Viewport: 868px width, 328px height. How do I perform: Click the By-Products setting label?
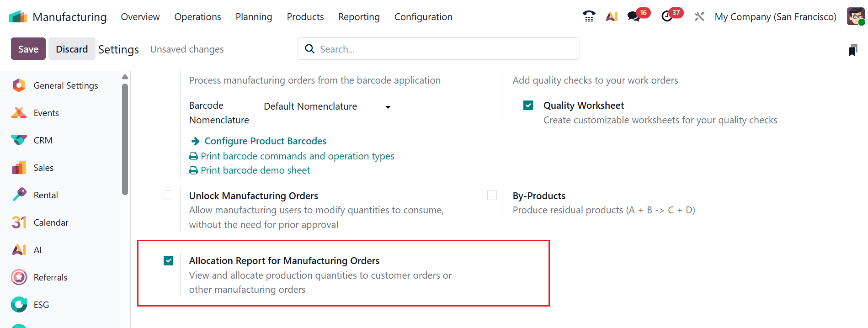point(539,196)
